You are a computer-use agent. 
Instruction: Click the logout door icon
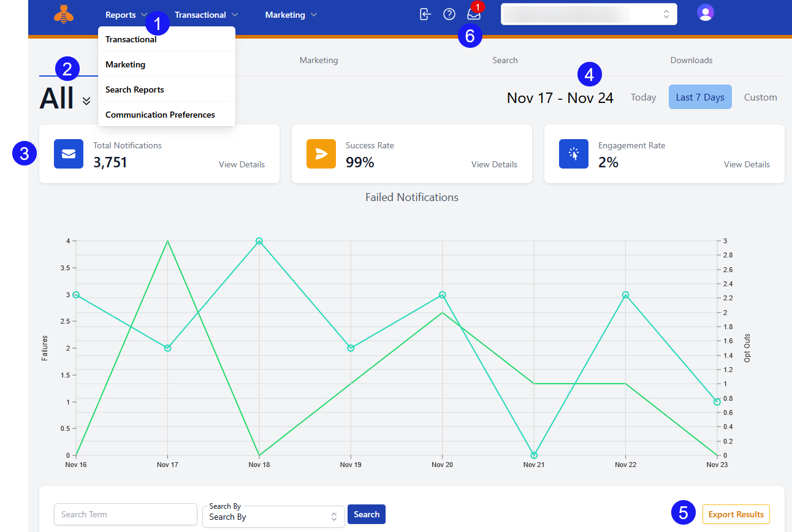[x=425, y=14]
